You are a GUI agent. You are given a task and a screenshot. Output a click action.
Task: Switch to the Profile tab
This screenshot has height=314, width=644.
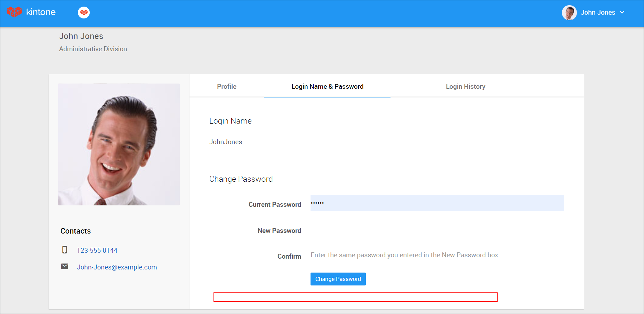point(226,86)
